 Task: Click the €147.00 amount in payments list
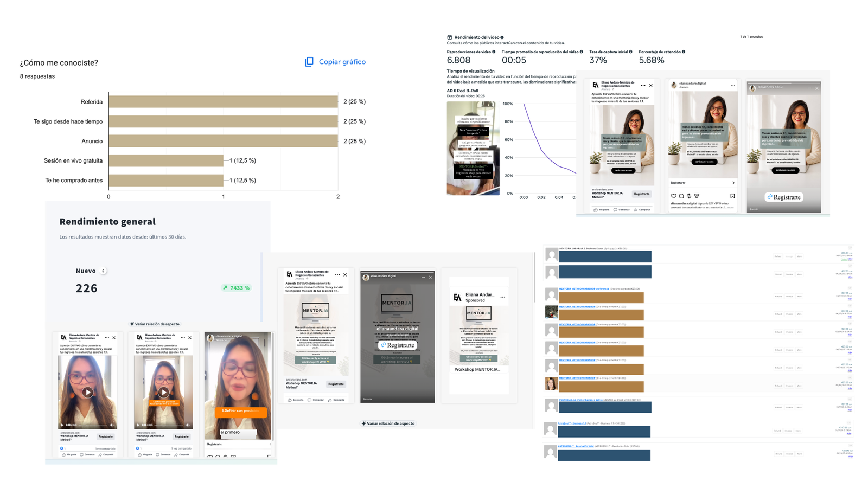[x=844, y=428]
